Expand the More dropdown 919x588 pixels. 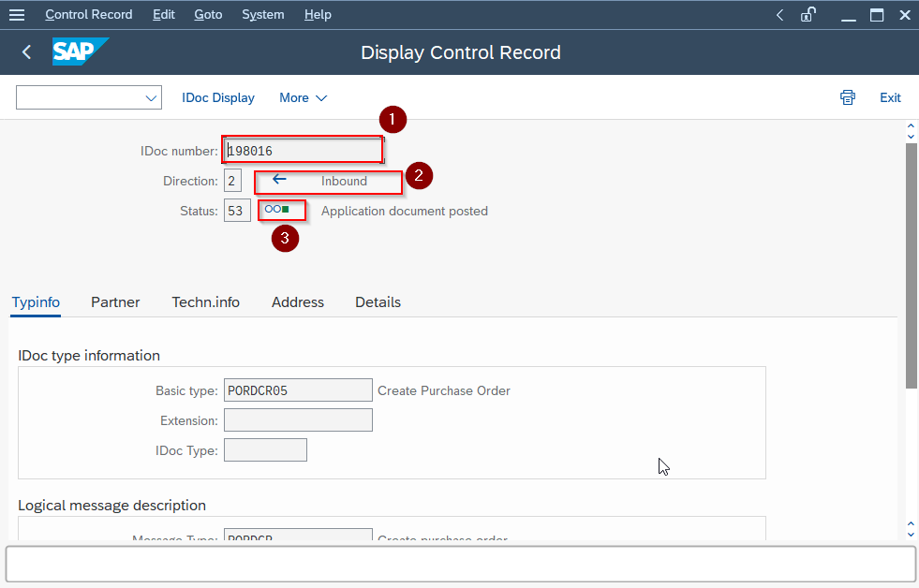(x=303, y=97)
